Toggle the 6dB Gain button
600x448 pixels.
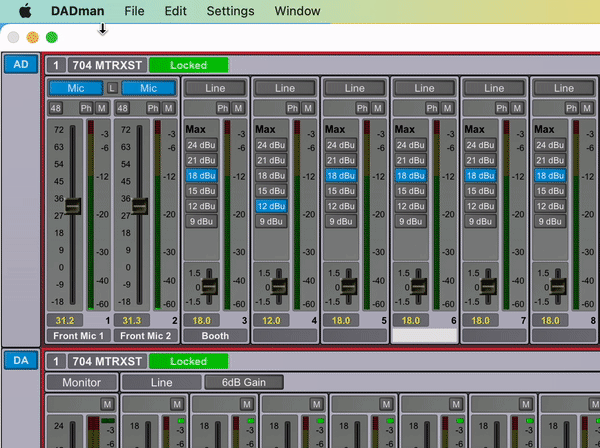click(244, 382)
